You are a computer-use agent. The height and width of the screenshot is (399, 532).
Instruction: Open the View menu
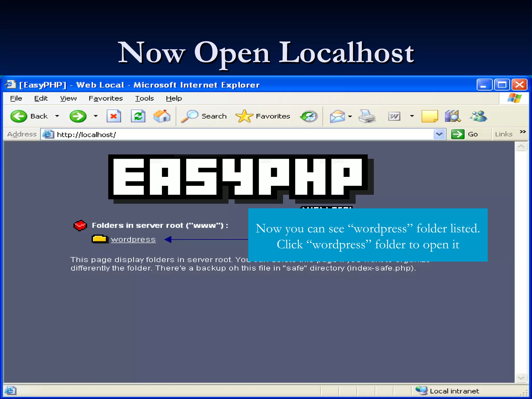pyautogui.click(x=68, y=98)
